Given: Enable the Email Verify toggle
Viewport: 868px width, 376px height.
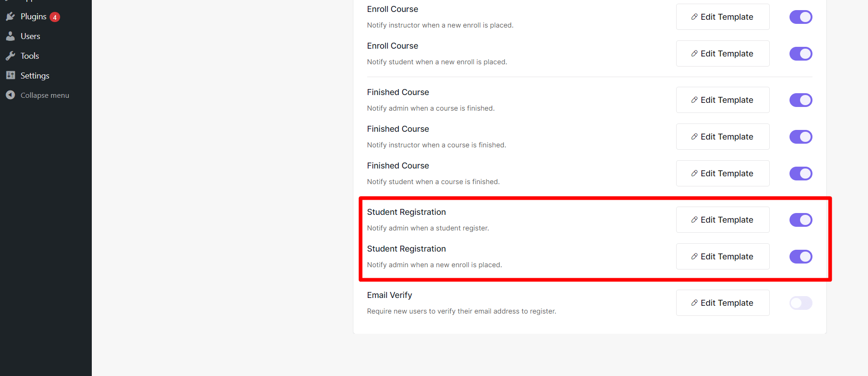Looking at the screenshot, I should click(801, 303).
